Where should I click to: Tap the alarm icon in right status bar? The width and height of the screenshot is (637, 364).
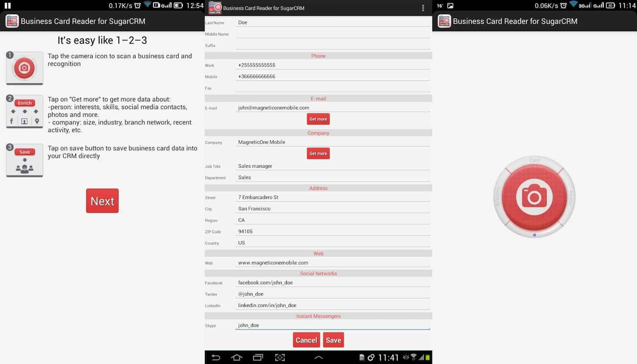(x=563, y=5)
